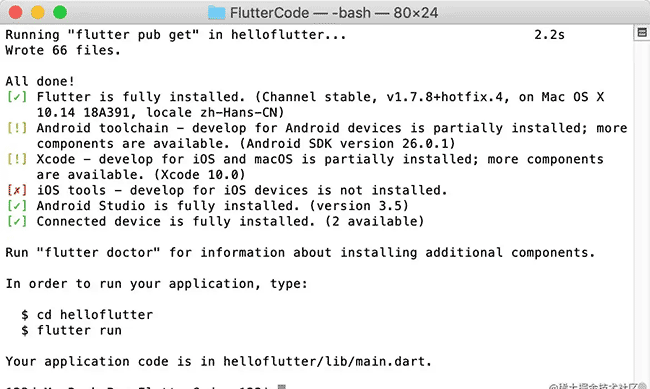Click the green checkmark beside Flutter is fully installed
The height and width of the screenshot is (389, 650).
[x=17, y=97]
